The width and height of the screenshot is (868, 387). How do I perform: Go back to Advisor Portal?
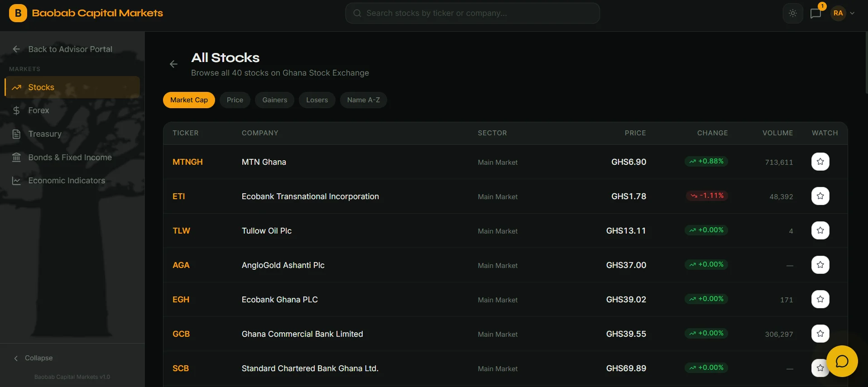click(x=62, y=49)
